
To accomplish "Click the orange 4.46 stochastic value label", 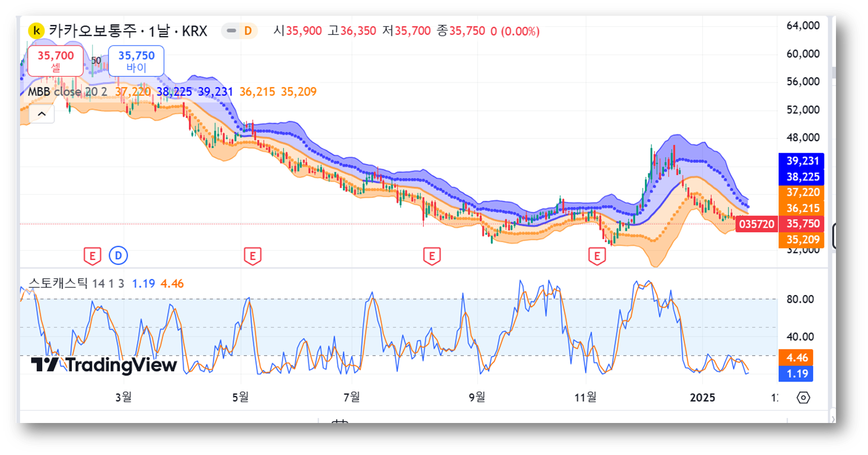I will 797,357.
